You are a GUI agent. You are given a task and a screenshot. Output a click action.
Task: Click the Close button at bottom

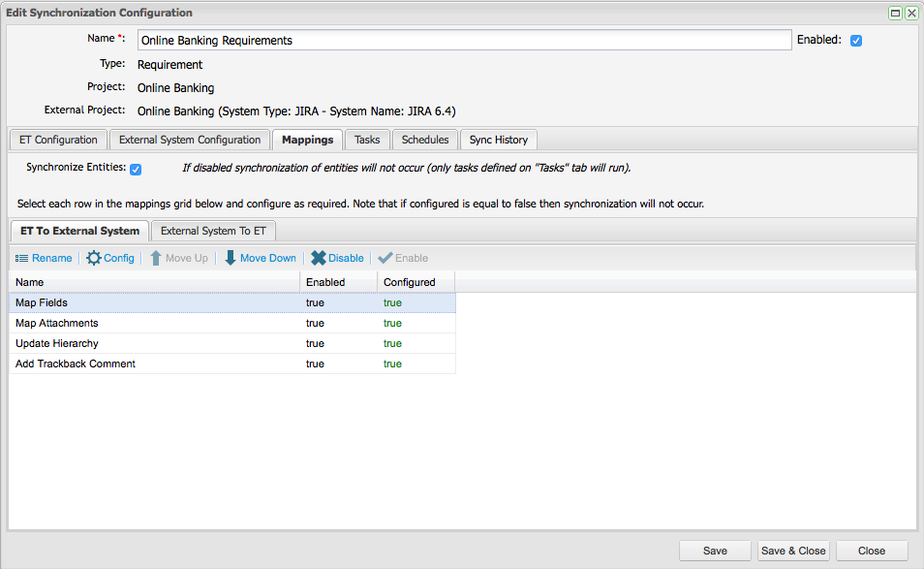coord(871,551)
